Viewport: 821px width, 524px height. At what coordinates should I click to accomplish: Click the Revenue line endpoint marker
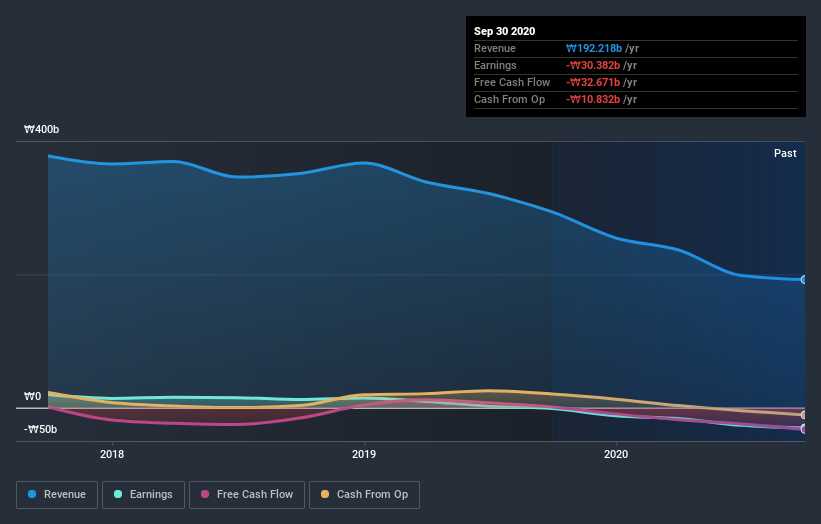(804, 280)
